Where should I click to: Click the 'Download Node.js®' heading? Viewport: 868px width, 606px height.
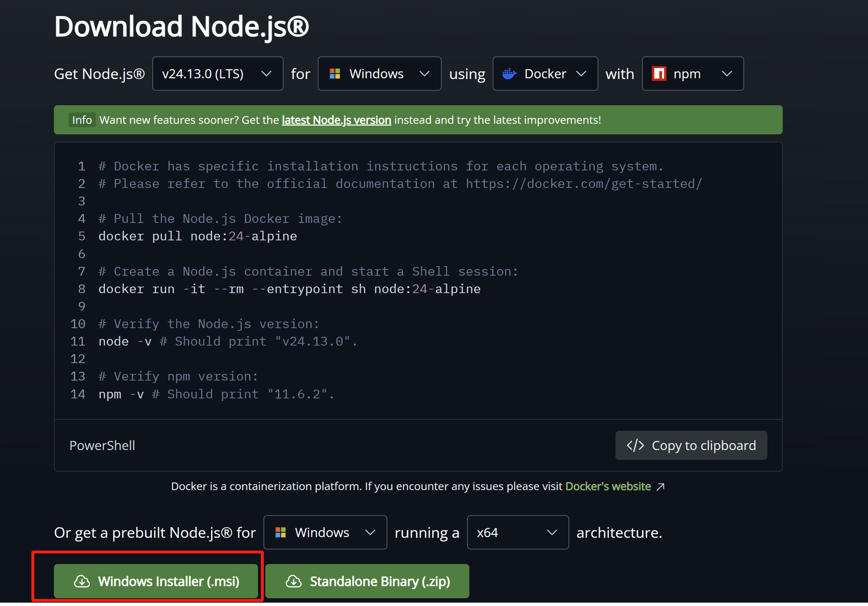click(181, 26)
